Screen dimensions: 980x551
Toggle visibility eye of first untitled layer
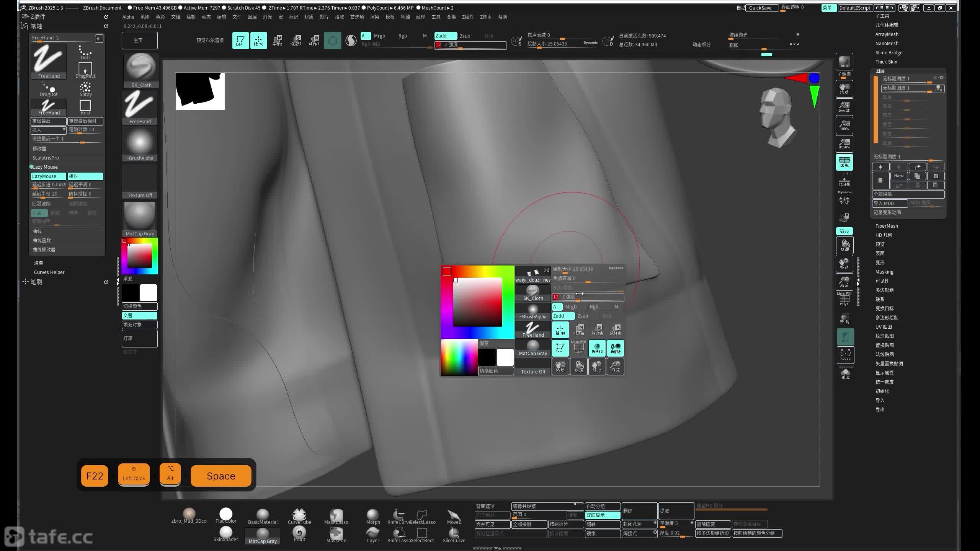tap(941, 78)
